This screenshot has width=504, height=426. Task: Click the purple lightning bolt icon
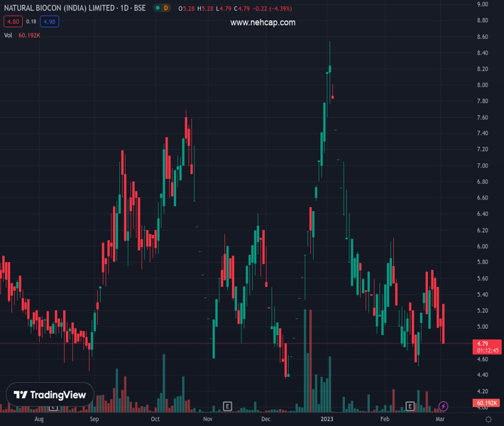tap(443, 406)
